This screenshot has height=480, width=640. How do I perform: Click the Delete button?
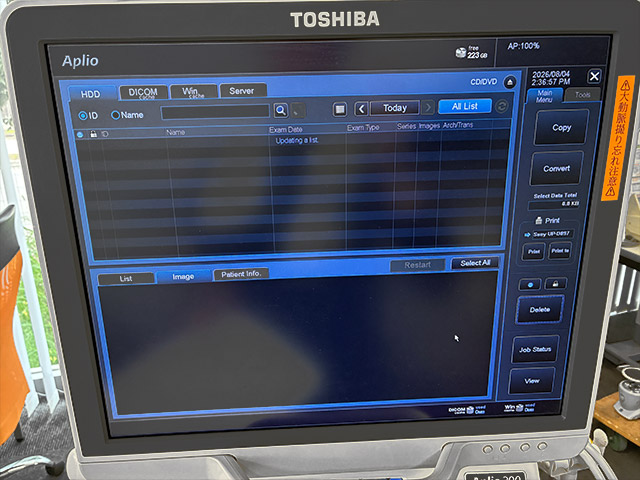(x=540, y=310)
